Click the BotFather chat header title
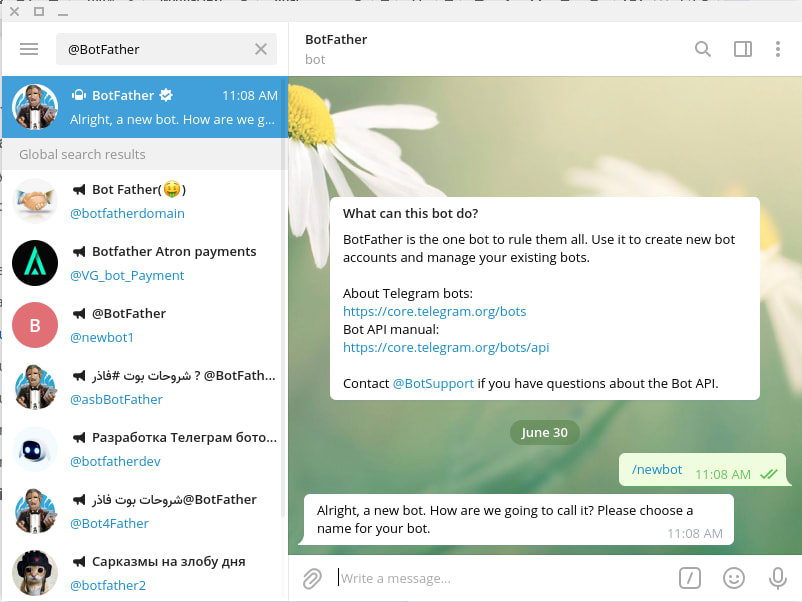The height and width of the screenshot is (602, 802). [336, 39]
